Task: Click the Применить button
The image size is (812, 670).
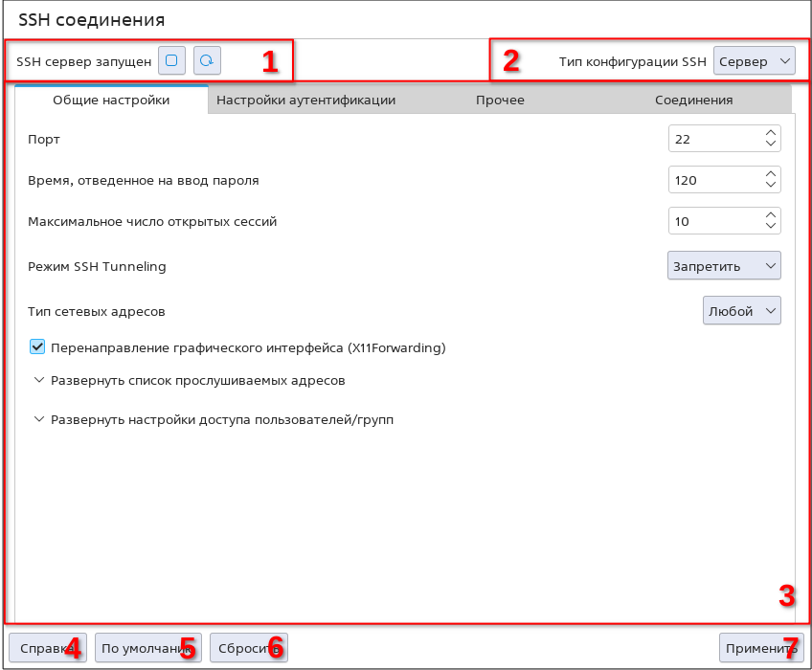Action: (x=760, y=648)
